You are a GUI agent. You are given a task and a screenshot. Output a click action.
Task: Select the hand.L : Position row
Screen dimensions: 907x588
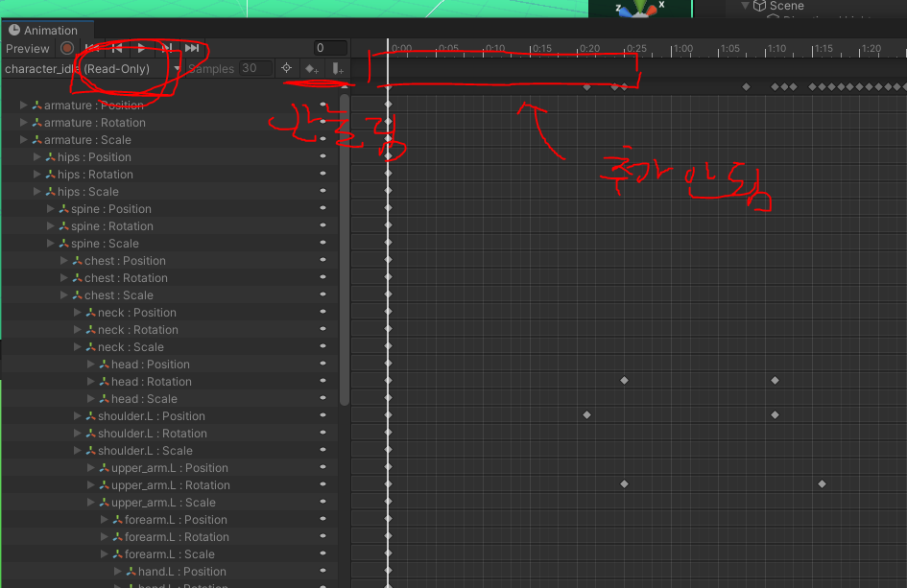pyautogui.click(x=171, y=572)
